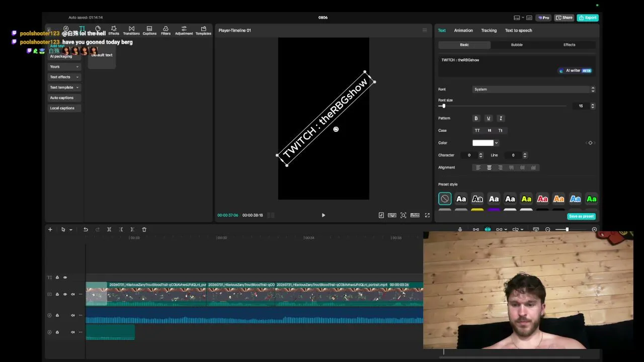Switch to the Animation tab
Screen dimensions: 644x362
pos(463,30)
